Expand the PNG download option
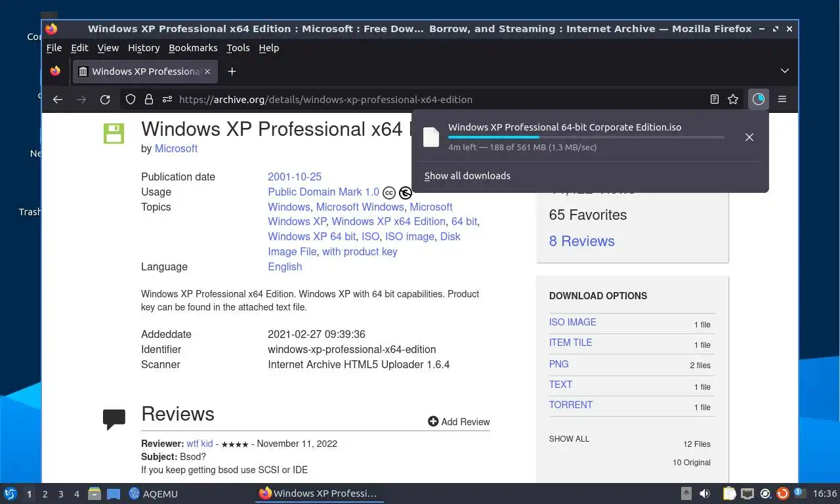The image size is (840, 504). 559,364
